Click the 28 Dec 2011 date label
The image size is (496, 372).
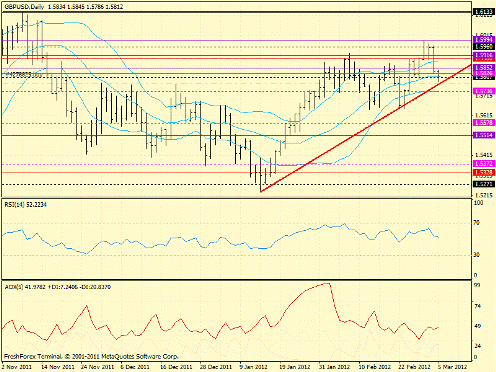point(216,367)
